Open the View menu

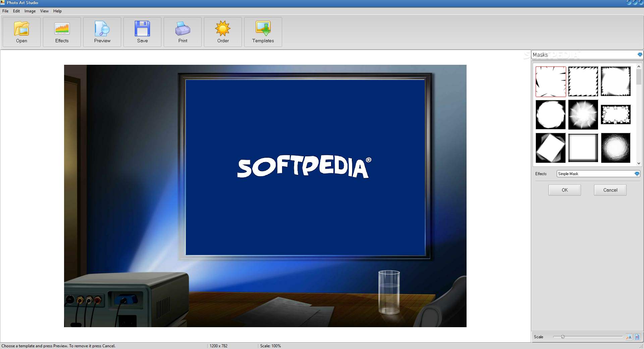pos(44,11)
